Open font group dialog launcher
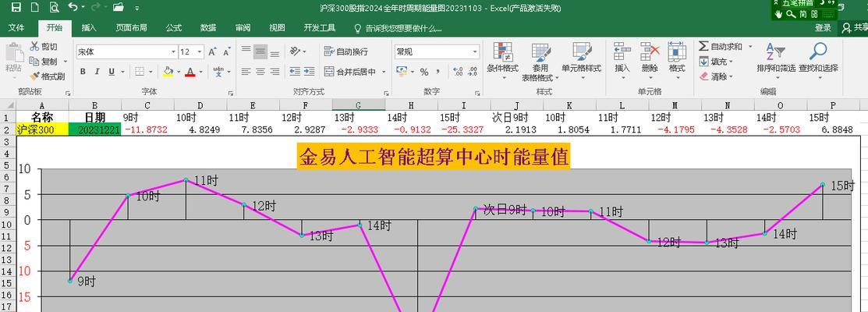 pyautogui.click(x=231, y=93)
